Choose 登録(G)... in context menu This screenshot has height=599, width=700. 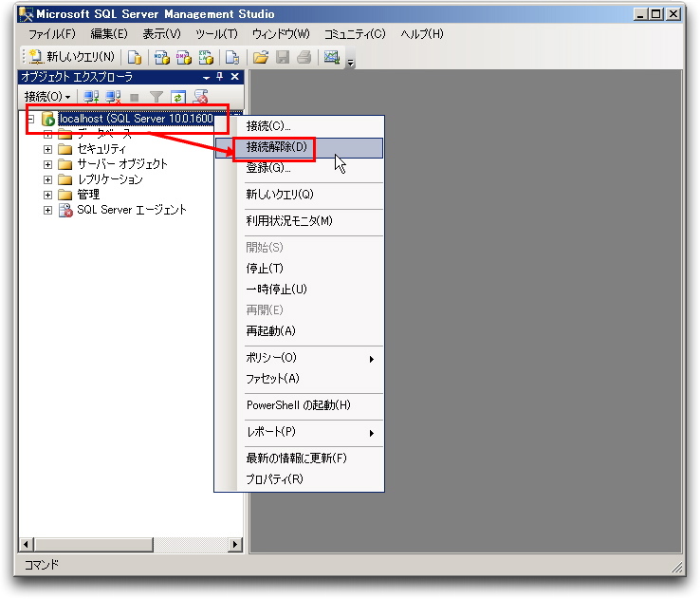tap(299, 168)
